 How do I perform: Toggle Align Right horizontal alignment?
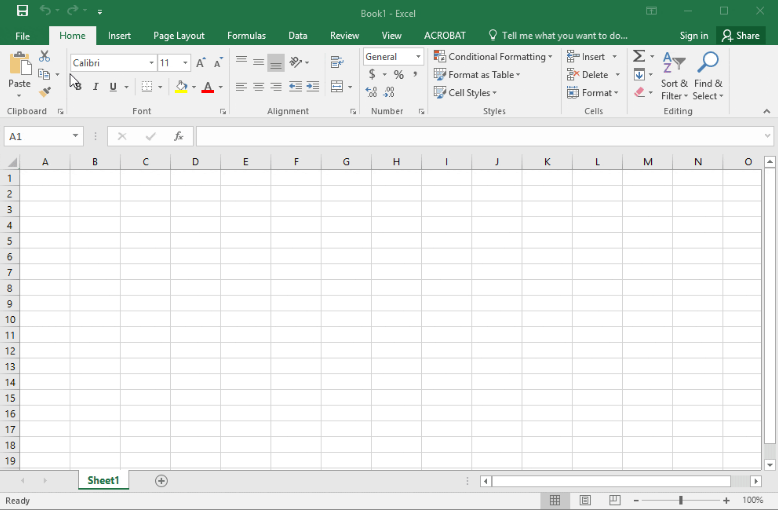pos(276,87)
